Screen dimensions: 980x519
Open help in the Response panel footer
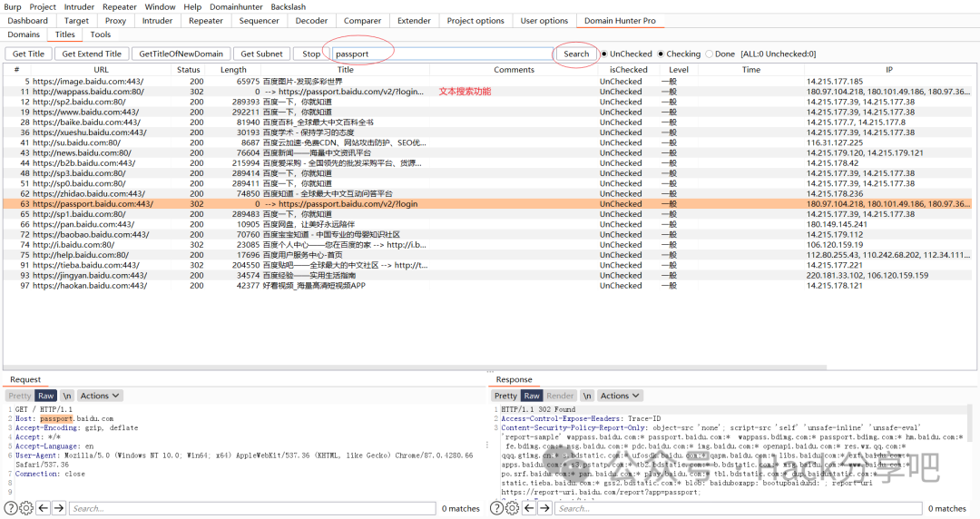coord(497,508)
